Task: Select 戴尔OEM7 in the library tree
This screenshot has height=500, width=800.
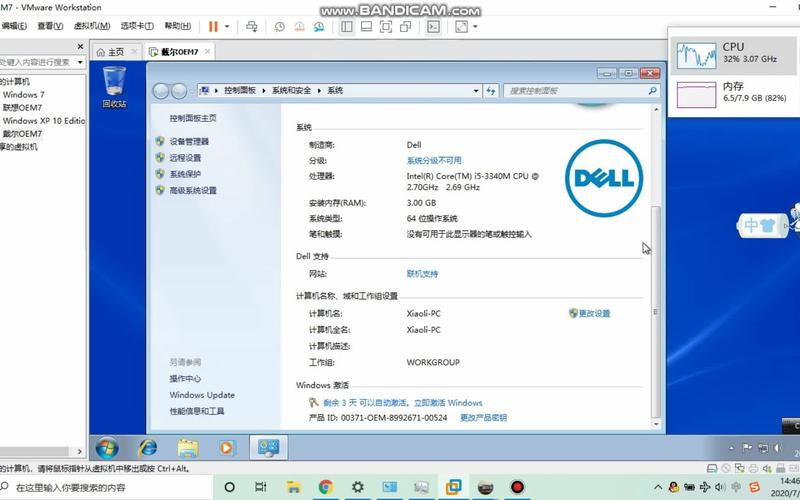Action: (22, 134)
